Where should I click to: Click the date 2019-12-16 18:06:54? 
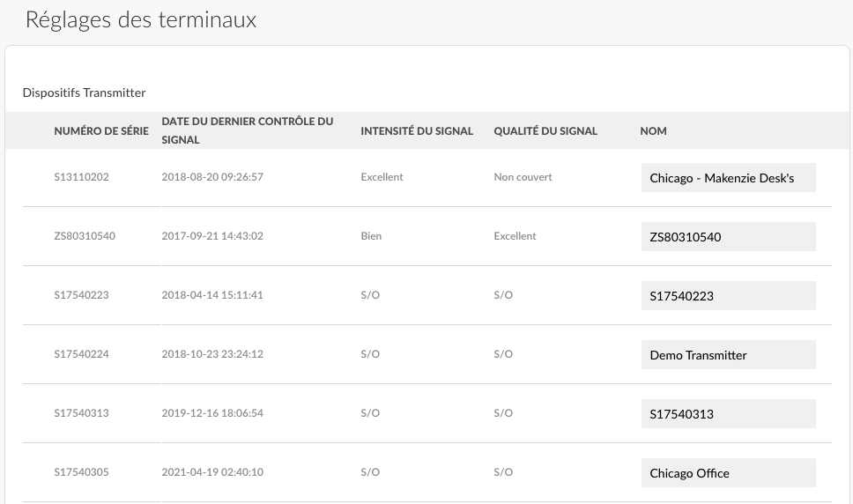pos(212,413)
